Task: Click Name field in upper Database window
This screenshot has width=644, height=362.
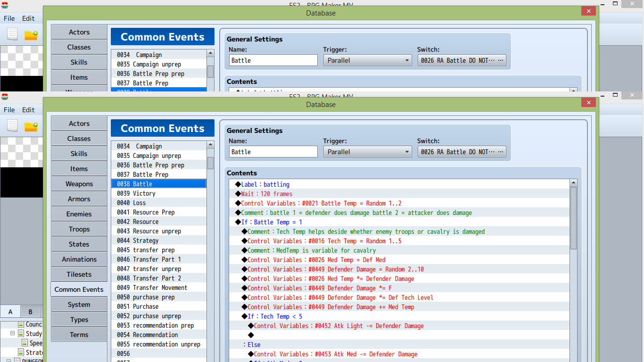Action: tap(273, 60)
